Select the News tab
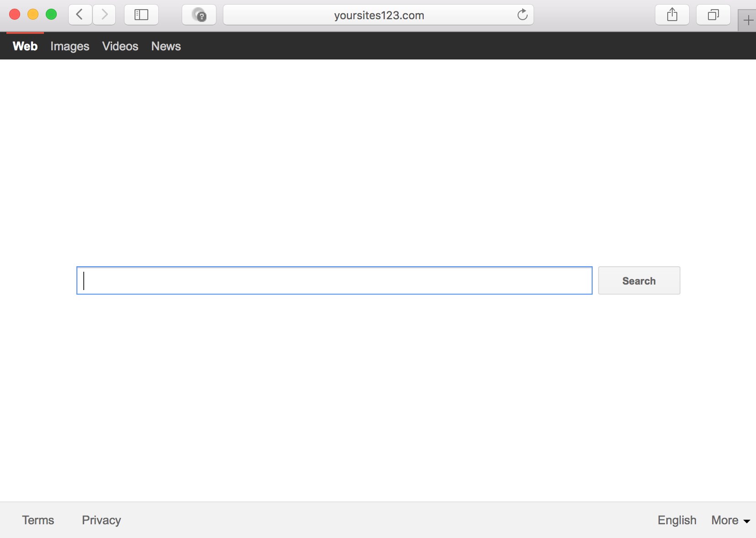This screenshot has width=756, height=538. click(166, 46)
